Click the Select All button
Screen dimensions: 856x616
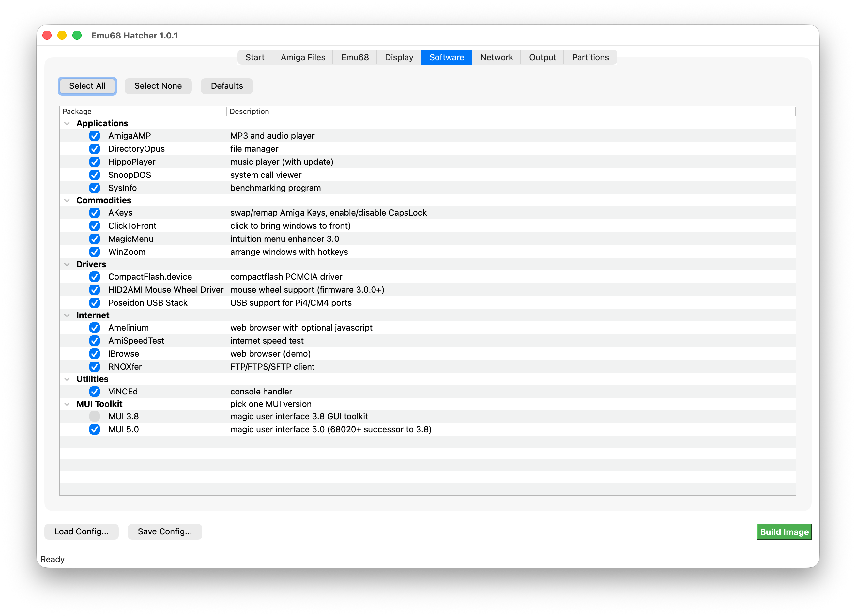coord(87,86)
